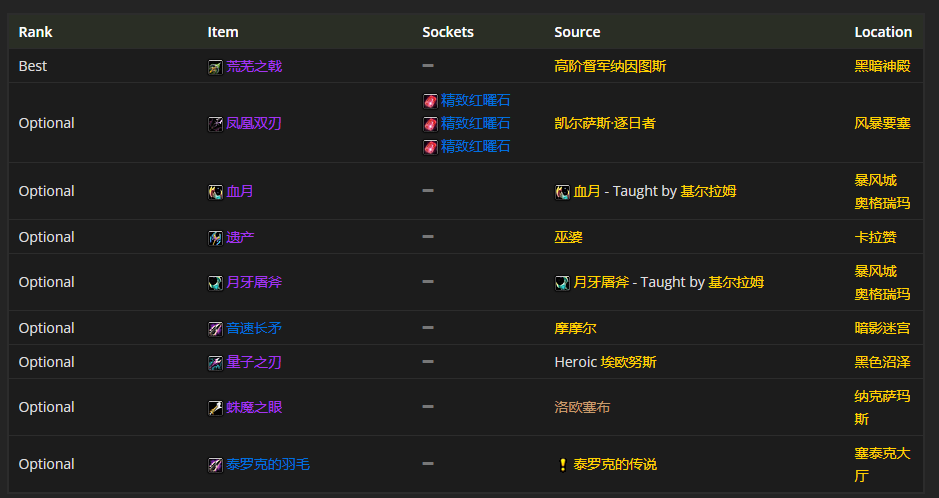Sort table by Sockets column header
Image resolution: width=939 pixels, height=498 pixels.
448,32
